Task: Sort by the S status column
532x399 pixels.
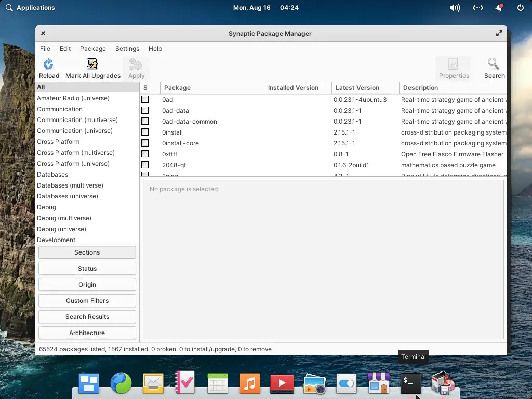Action: (145, 87)
